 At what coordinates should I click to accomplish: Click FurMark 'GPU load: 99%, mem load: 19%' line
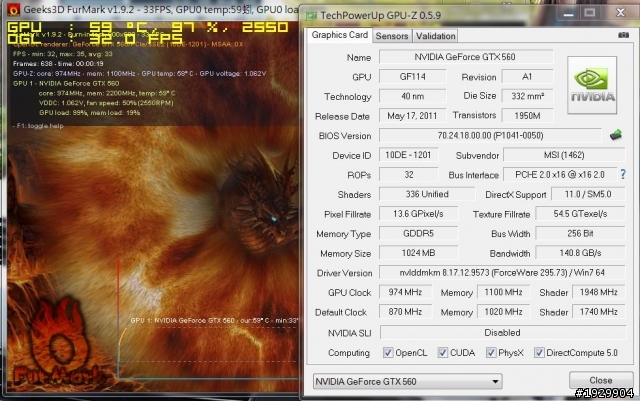[89, 113]
